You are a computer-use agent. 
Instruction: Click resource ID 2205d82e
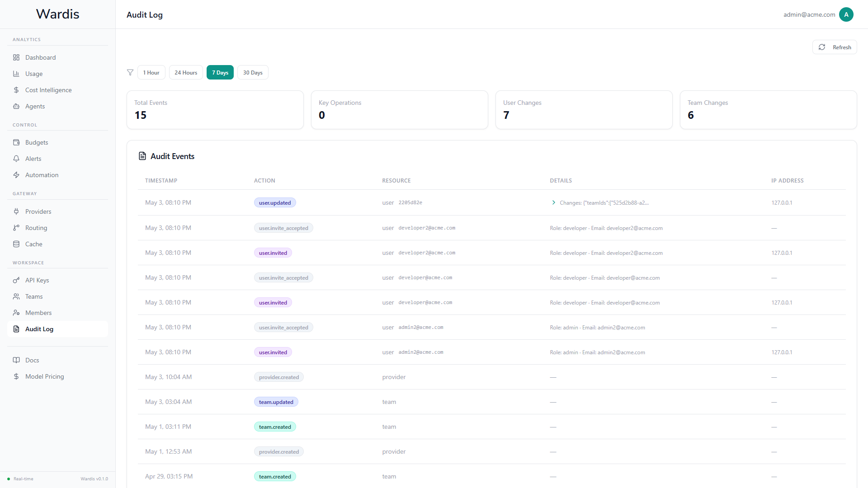point(410,202)
